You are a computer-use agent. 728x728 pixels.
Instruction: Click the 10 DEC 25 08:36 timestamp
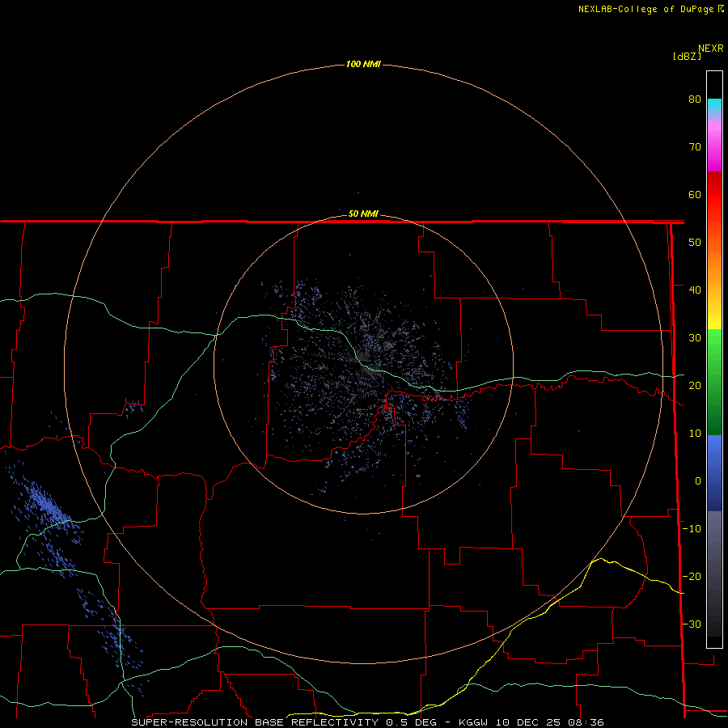550,722
